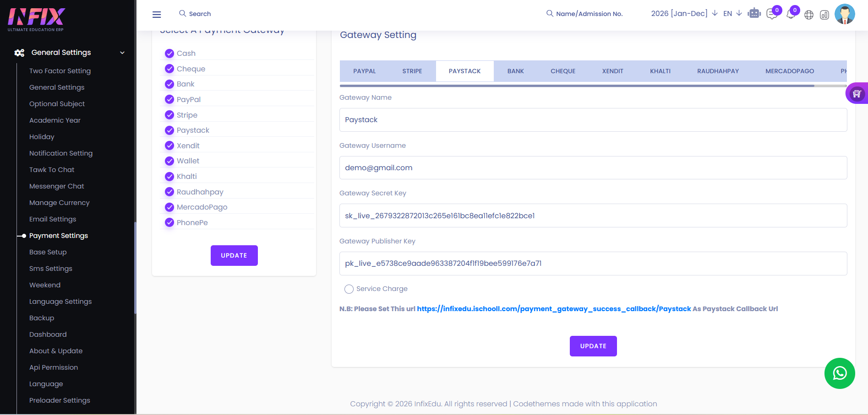Screen dimensions: 868x415
Task: Switch to the BANK tab
Action: (516, 71)
